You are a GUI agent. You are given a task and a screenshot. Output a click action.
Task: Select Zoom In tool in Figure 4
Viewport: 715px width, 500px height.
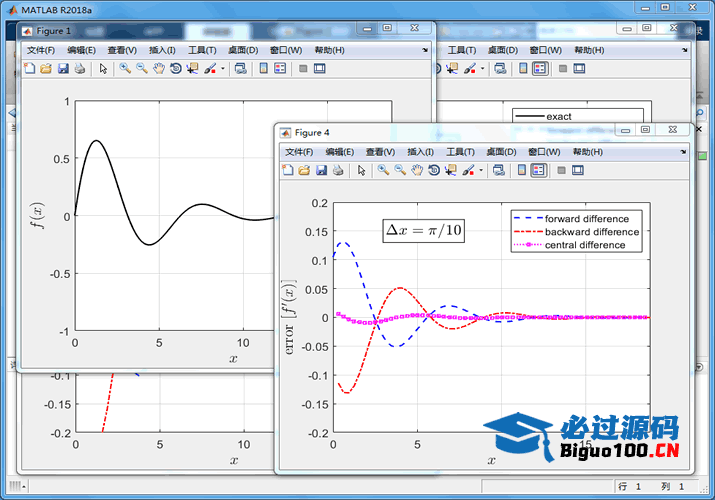tap(383, 171)
